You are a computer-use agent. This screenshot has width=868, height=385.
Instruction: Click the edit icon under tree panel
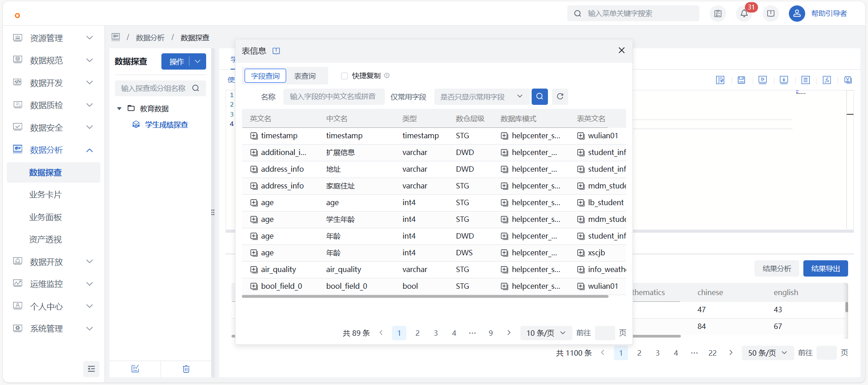point(135,369)
